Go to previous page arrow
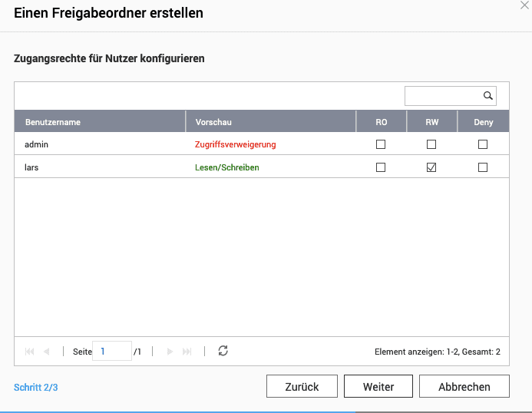This screenshot has height=413, width=532. pyautogui.click(x=46, y=351)
